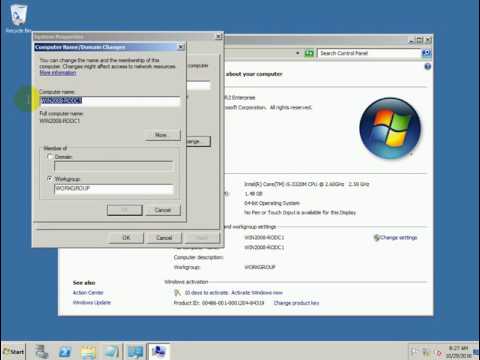
Task: Click the Activate Windows now link
Action: [x=257, y=293]
